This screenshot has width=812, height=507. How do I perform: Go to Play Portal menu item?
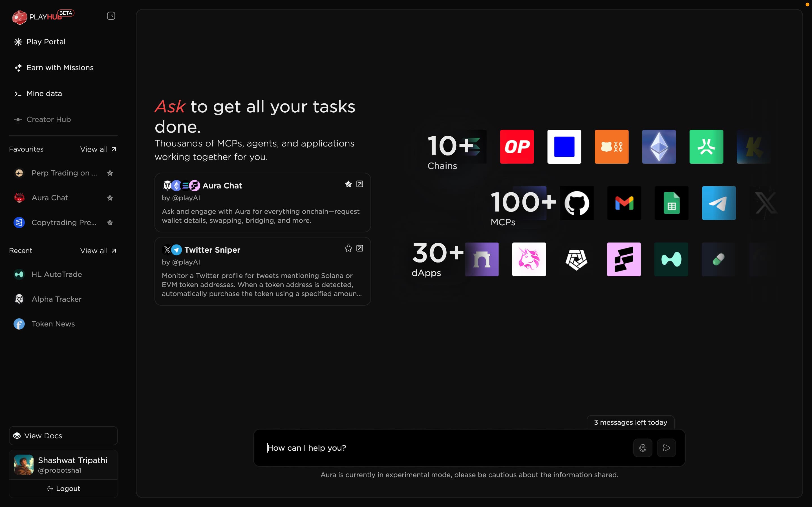pos(46,42)
